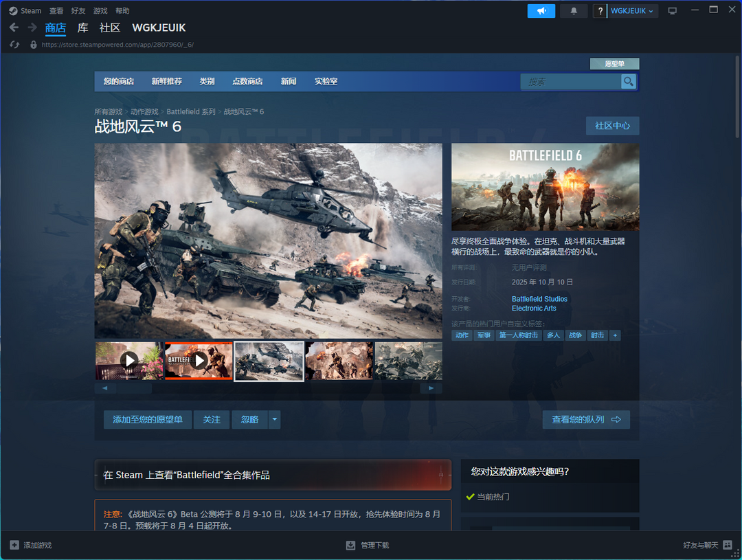Click the 愿望单 button
This screenshot has height=560, width=742.
614,63
